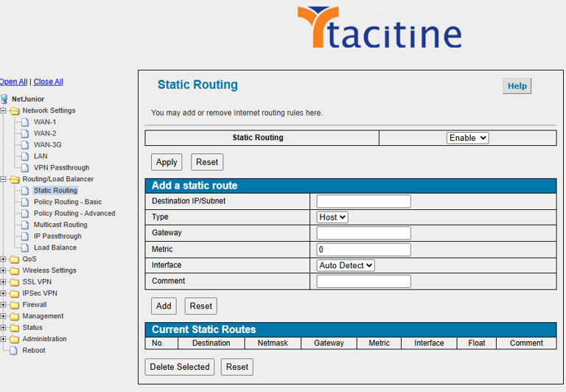
Task: Expand the Firewall tree node
Action: point(3,305)
